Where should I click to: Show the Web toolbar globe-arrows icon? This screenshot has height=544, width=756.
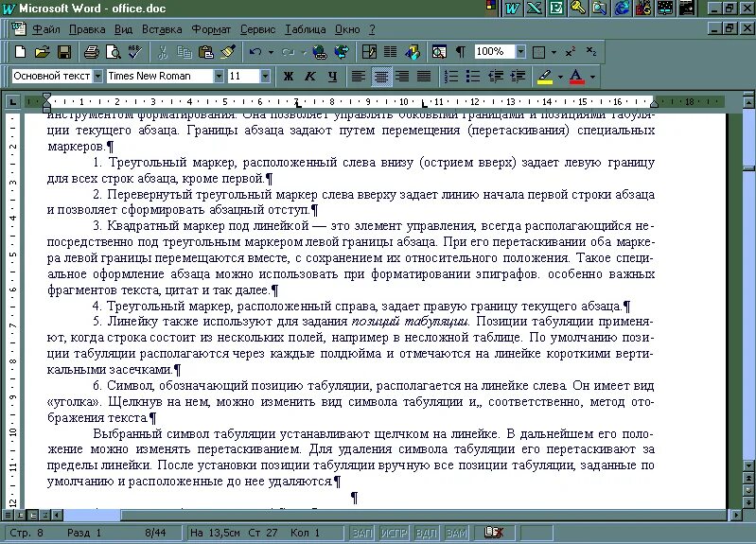342,52
